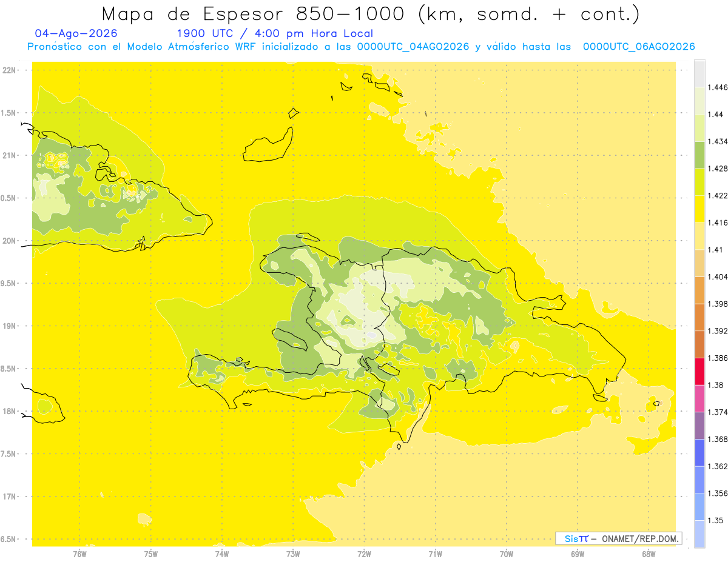Click the 68W longitude label
The image size is (728, 562).
click(649, 554)
